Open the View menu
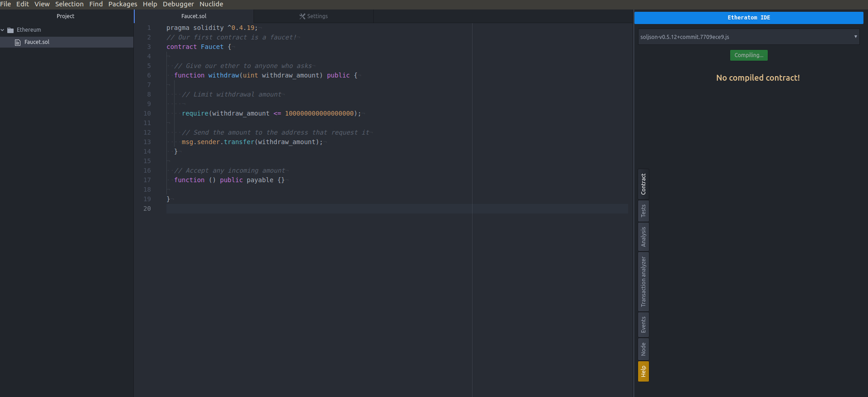 point(42,4)
